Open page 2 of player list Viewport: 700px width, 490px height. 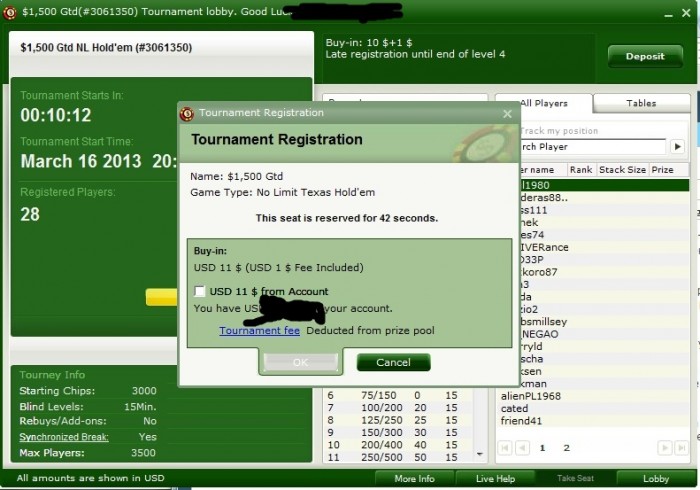click(567, 448)
